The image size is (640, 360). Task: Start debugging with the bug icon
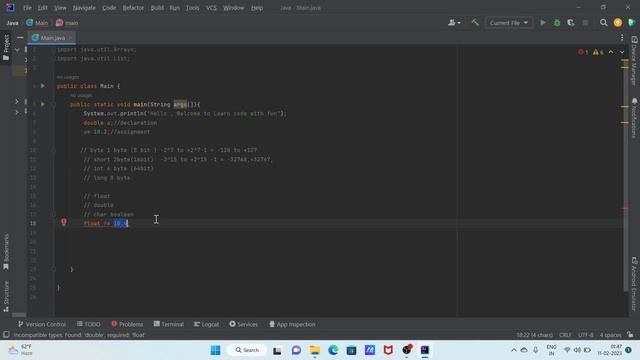(x=557, y=23)
